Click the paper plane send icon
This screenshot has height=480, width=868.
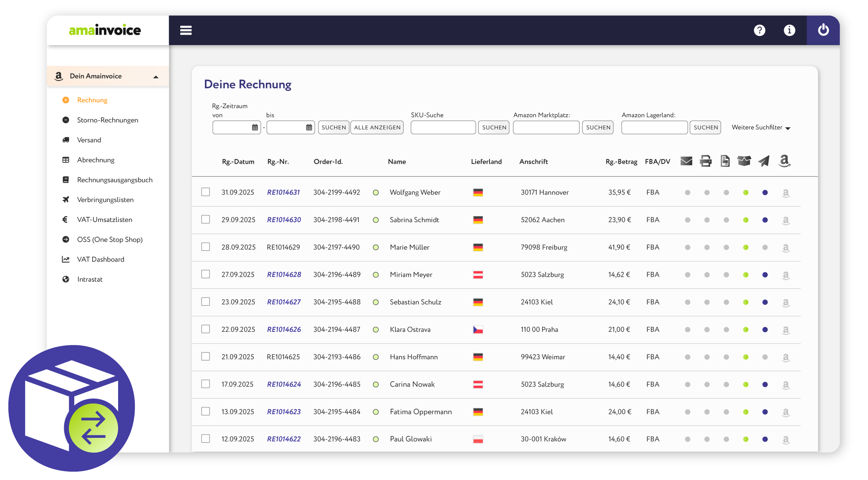click(x=764, y=161)
